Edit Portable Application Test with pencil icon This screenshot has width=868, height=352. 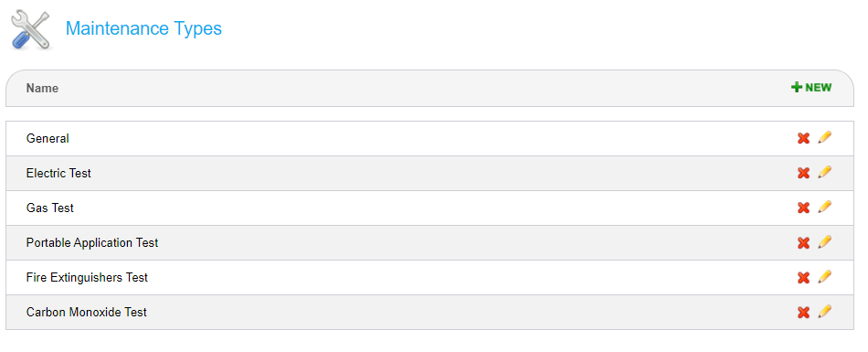click(825, 241)
